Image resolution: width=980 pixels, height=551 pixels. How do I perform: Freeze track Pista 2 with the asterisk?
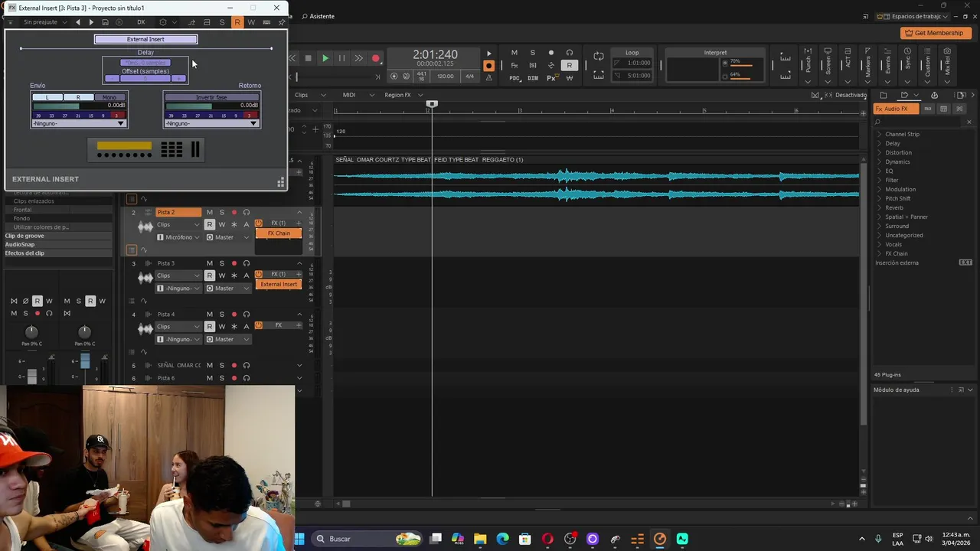[x=234, y=225]
